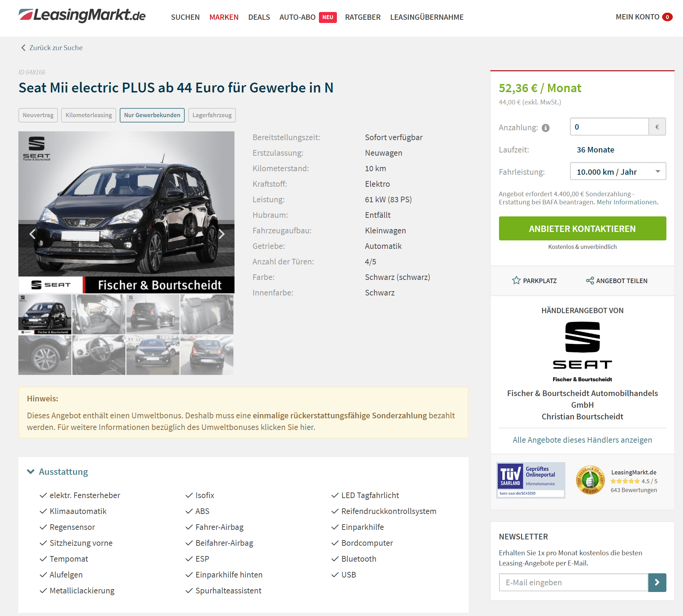Submit newsletter with arrow button

coord(657,582)
